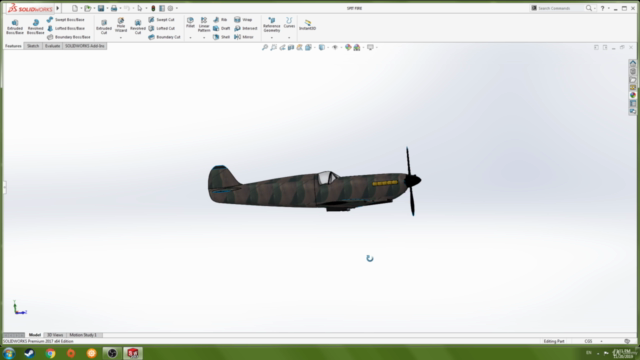This screenshot has width=640, height=360.
Task: Switch to the Sketch tab
Action: (x=33, y=46)
